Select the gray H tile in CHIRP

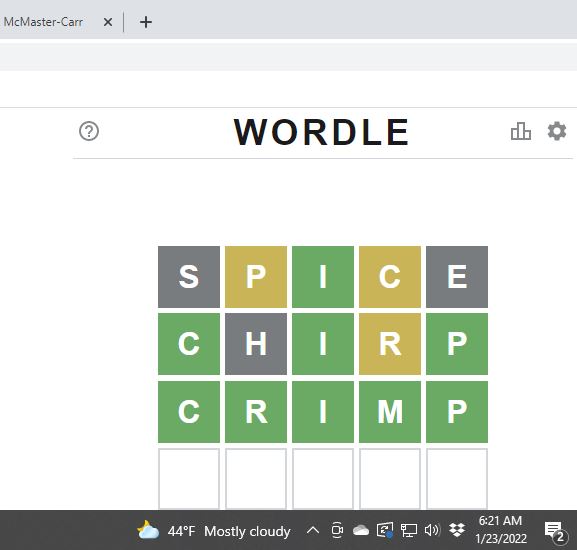tap(256, 344)
